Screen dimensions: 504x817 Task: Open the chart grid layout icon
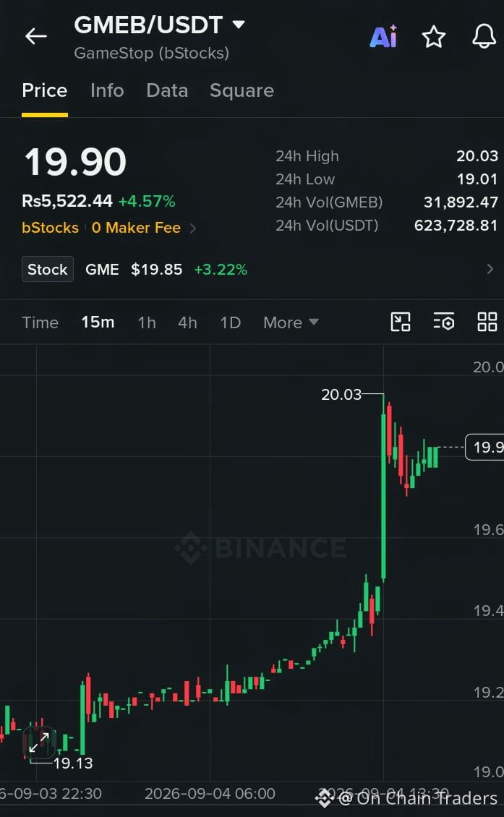coord(487,322)
